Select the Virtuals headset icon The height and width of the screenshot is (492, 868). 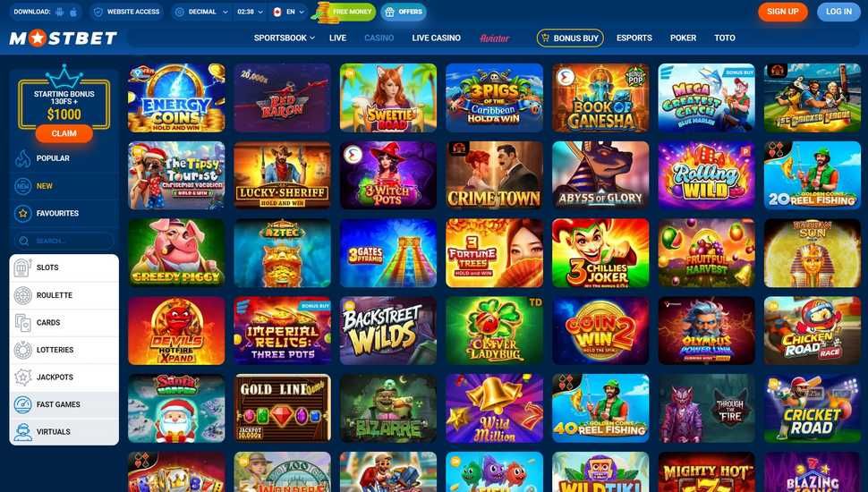coord(22,432)
